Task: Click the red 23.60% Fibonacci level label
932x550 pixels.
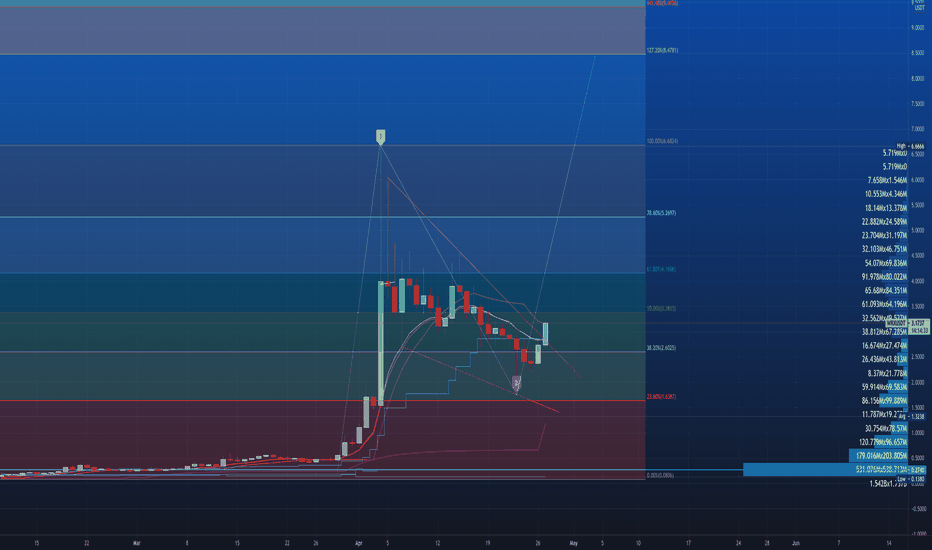Action: coord(661,397)
